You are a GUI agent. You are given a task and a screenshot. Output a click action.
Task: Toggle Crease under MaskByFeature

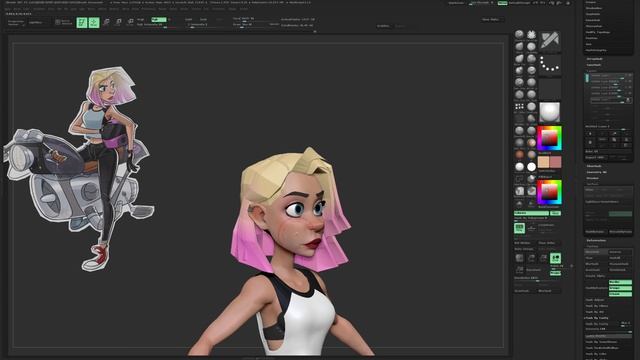pos(620,293)
